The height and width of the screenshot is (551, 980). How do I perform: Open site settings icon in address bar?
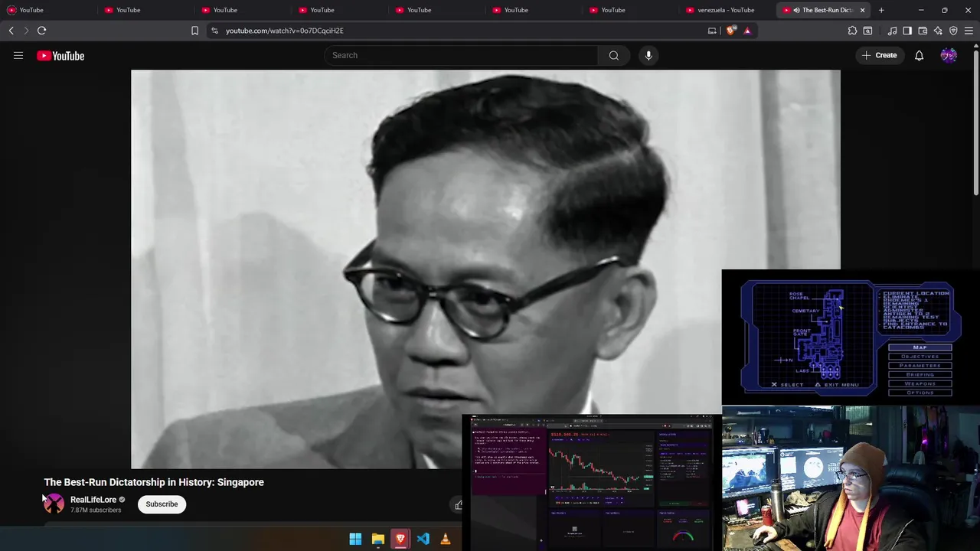(x=214, y=31)
